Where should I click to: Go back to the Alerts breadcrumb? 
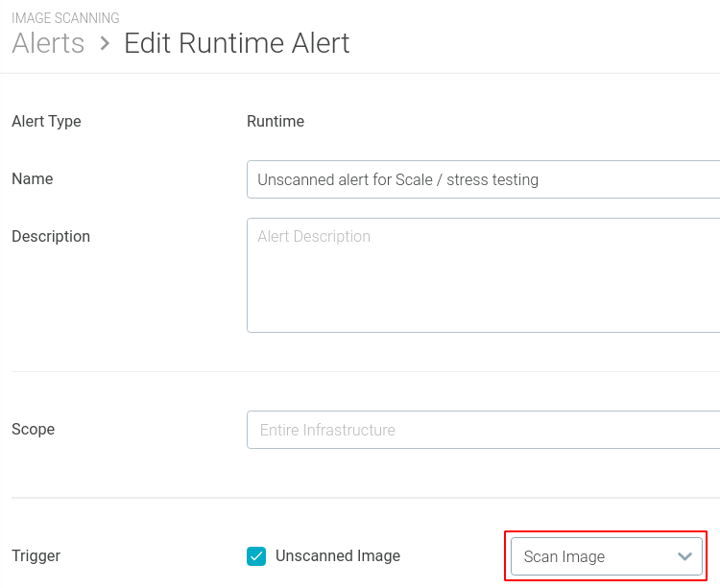pyautogui.click(x=48, y=43)
